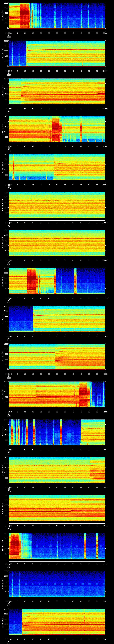The width and height of the screenshot is (114, 644).
Task: Click the 12:02:00 start time label
Action: click(9, 412)
